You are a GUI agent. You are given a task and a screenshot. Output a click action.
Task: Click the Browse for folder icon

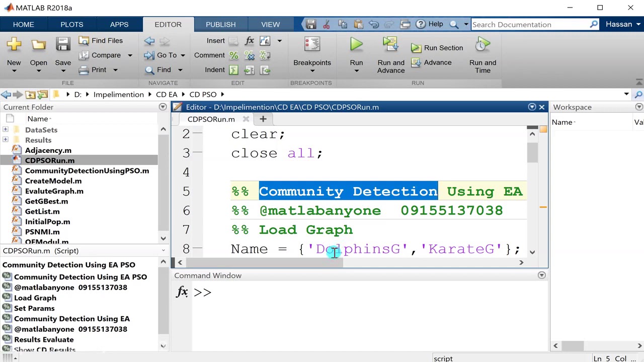point(43,95)
